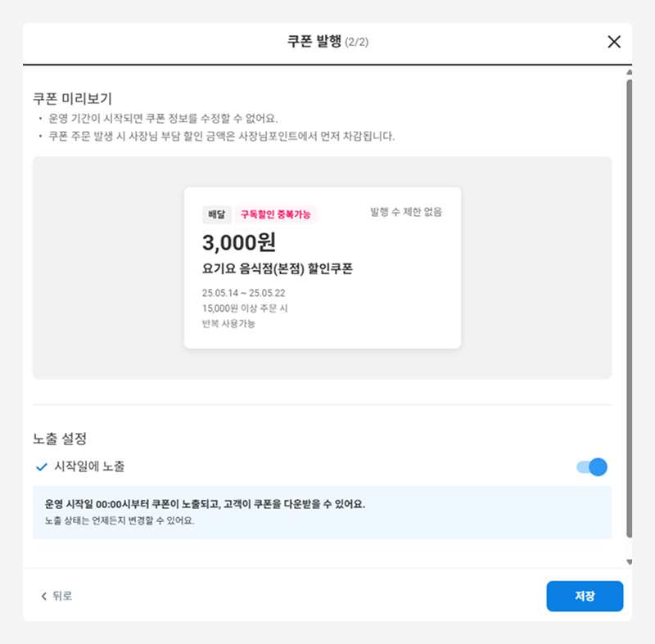Screen dimensions: 655x644
Task: Click coupon name 요기요 음식점(본점) 할인쿠폰
Action: click(x=278, y=268)
